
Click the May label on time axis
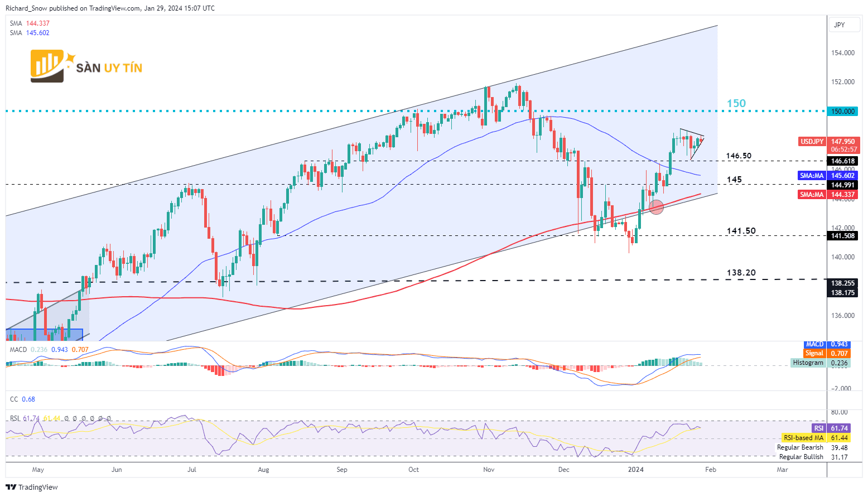(x=38, y=470)
